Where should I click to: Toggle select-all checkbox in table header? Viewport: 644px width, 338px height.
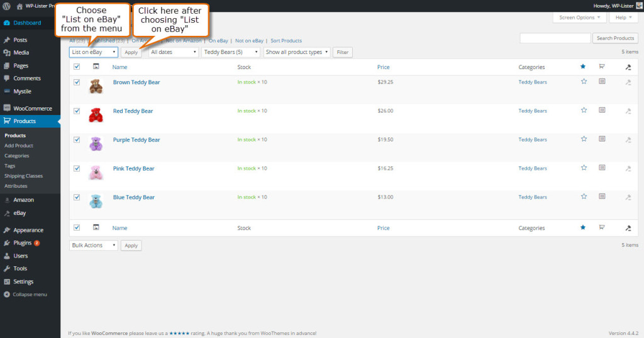[77, 67]
